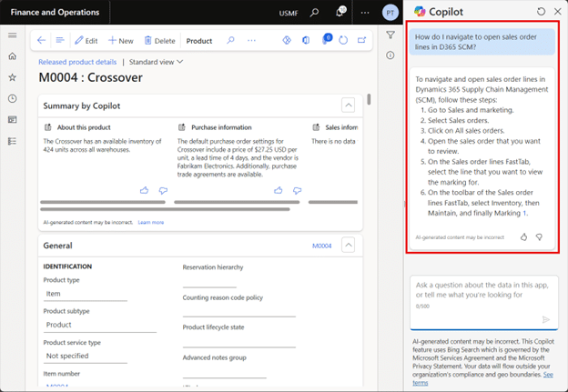Open the Product tab in action bar
Image resolution: width=568 pixels, height=392 pixels.
click(198, 41)
